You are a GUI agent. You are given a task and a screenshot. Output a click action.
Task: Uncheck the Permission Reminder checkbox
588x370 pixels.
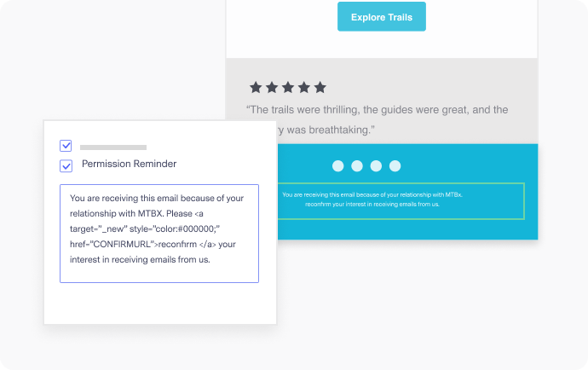pyautogui.click(x=66, y=165)
